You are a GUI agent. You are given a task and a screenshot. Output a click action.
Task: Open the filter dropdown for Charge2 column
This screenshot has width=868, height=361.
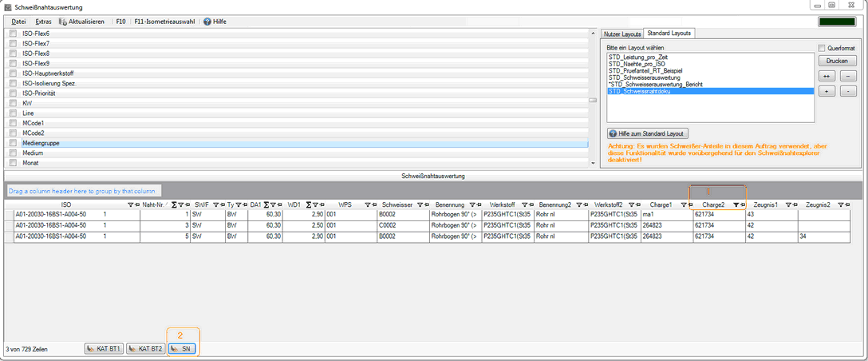tap(736, 205)
